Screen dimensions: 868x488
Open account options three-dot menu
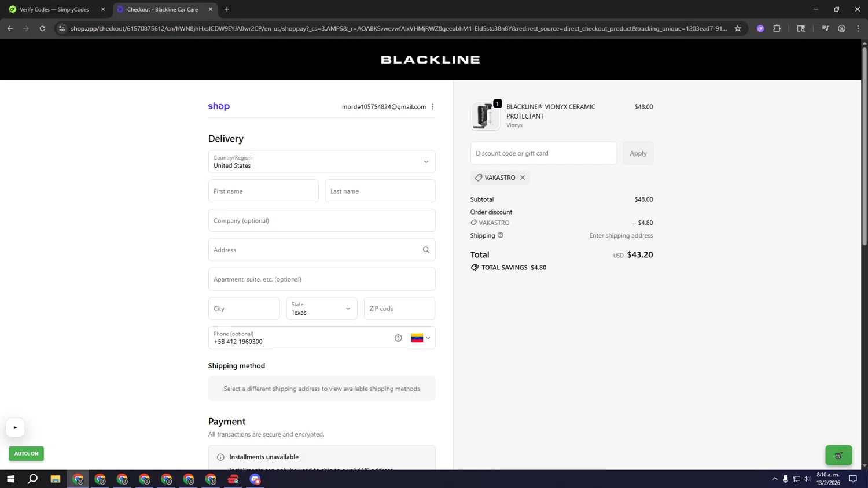click(432, 106)
